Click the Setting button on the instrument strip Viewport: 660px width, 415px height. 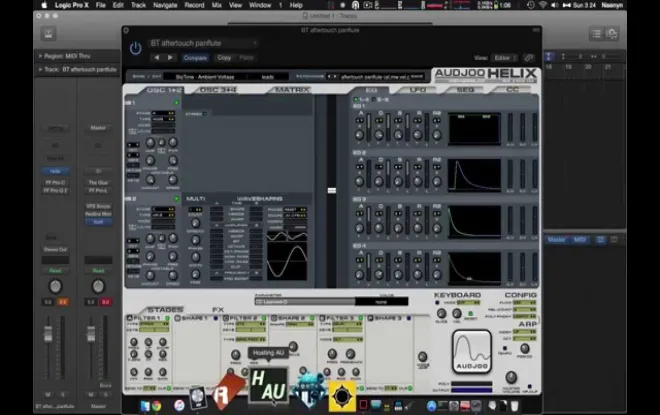(55, 128)
